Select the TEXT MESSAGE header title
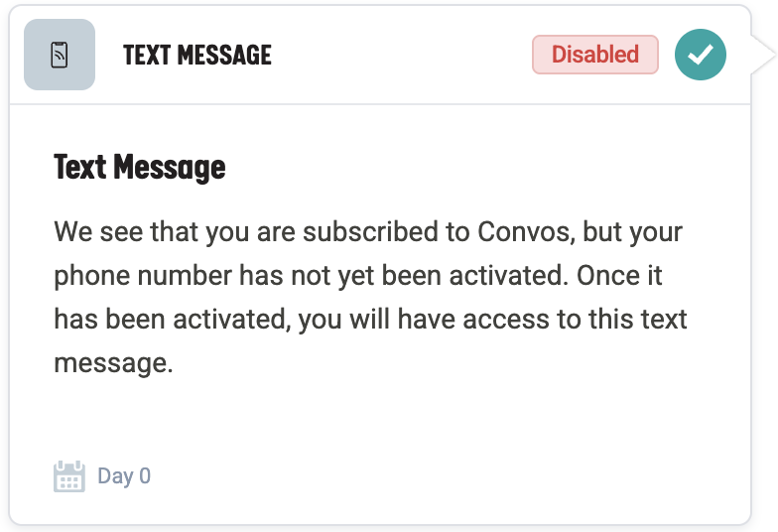The width and height of the screenshot is (778, 532). click(196, 55)
